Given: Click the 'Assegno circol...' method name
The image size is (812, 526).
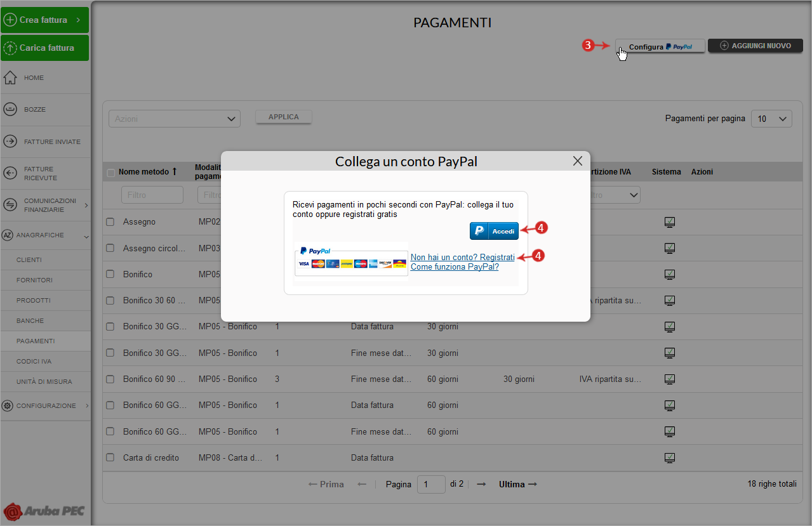Looking at the screenshot, I should [x=154, y=249].
